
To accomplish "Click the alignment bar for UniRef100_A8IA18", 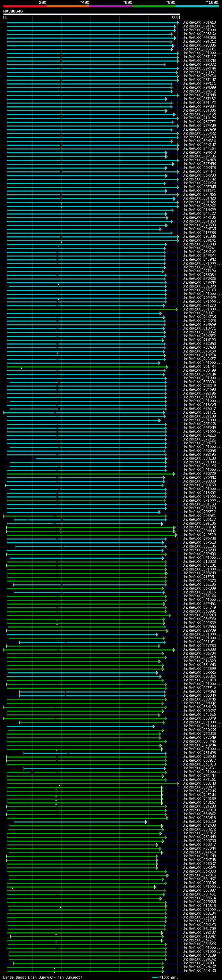I will pos(93,23).
